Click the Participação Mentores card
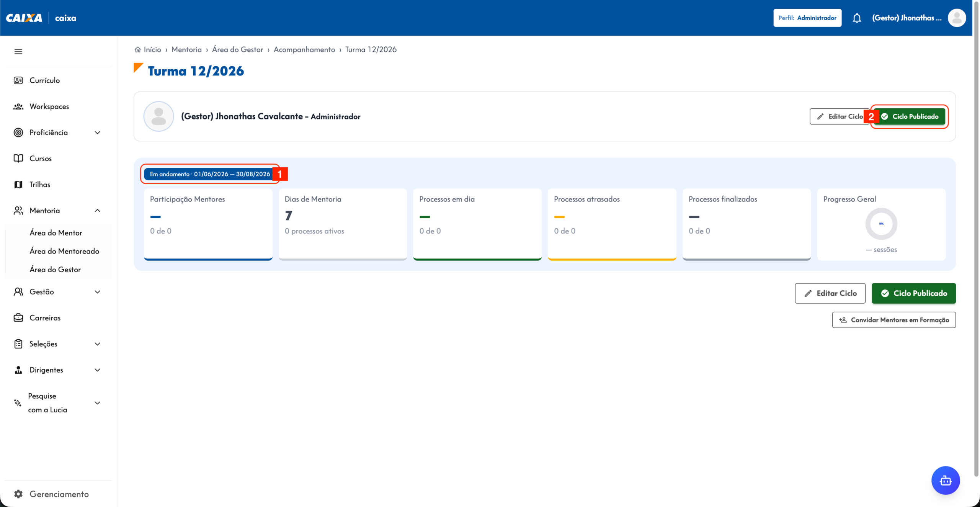Viewport: 980px width, 507px height. [208, 224]
